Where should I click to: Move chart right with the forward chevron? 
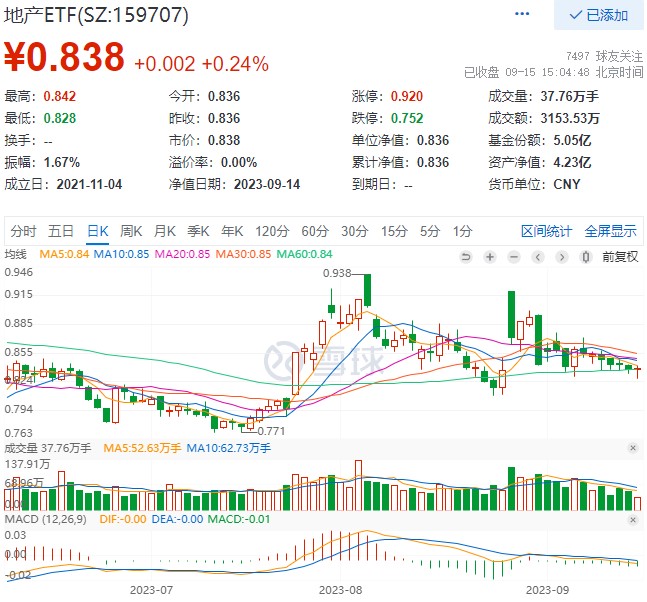click(x=561, y=257)
